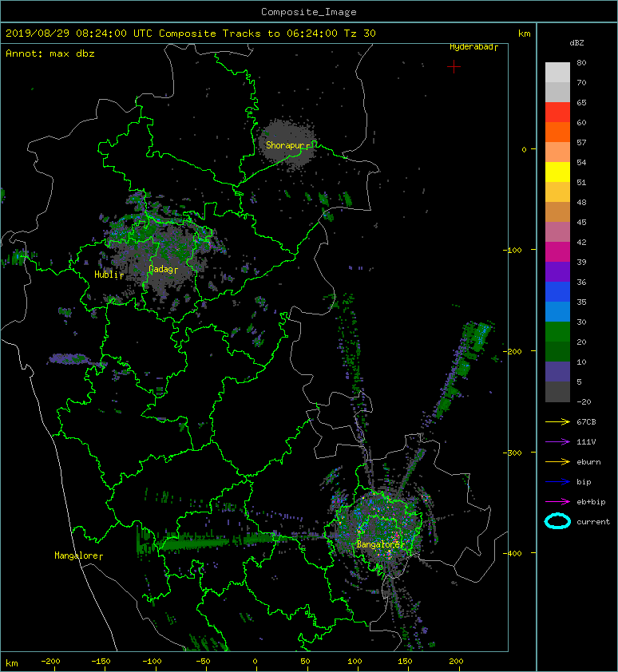Click the km unit label at bottom-left
The width and height of the screenshot is (618, 672).
click(x=12, y=663)
